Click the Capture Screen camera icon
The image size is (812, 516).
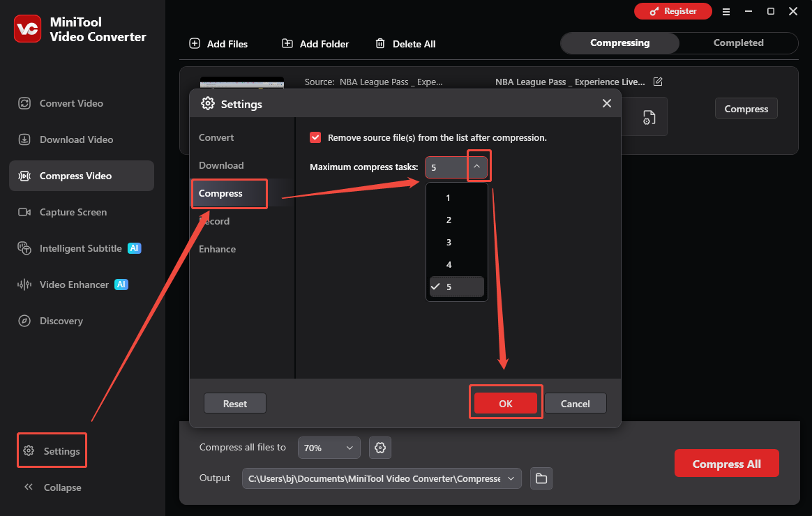tap(24, 212)
